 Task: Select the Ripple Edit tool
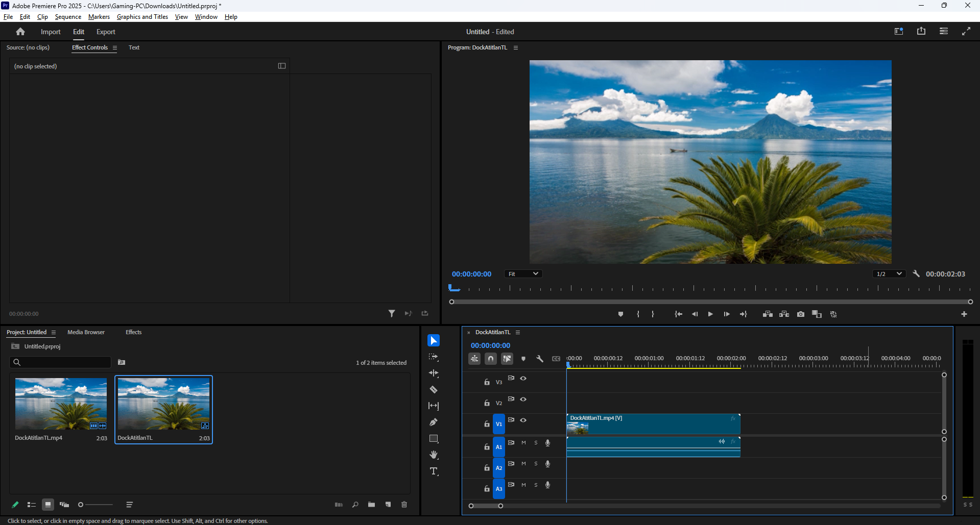(x=434, y=373)
